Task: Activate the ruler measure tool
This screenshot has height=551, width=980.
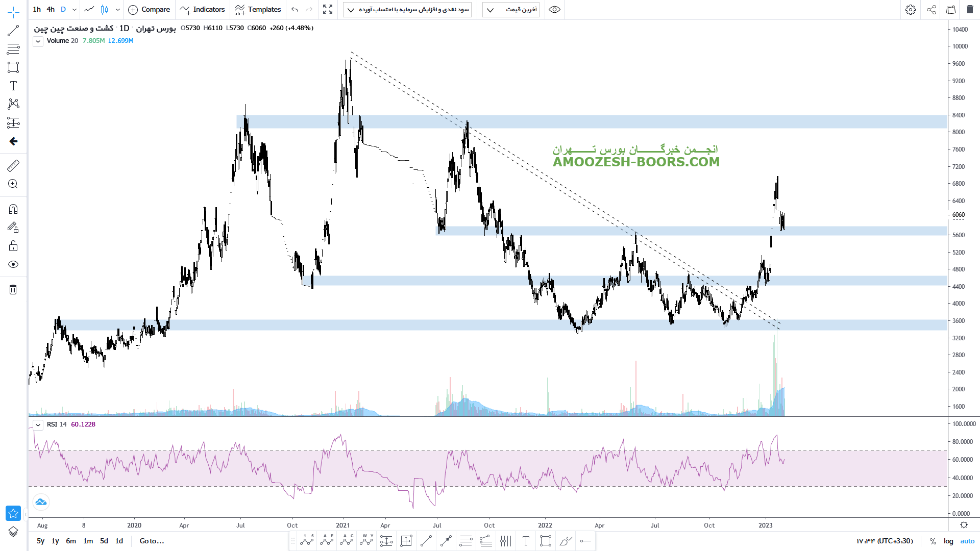Action: [13, 165]
